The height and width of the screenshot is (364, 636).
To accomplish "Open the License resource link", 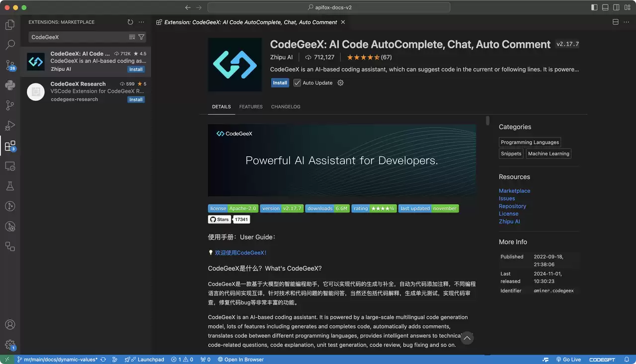I will (x=508, y=214).
